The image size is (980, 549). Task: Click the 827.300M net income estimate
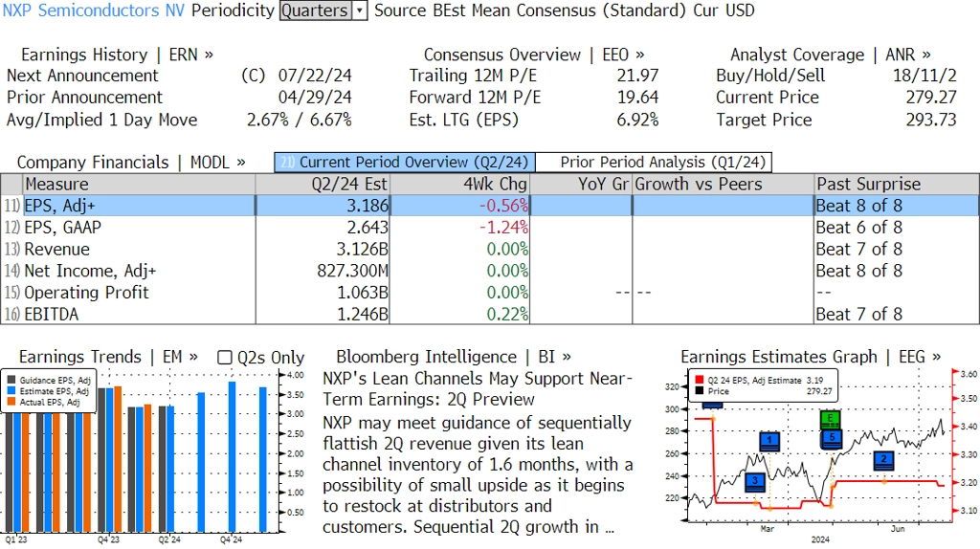[x=352, y=271]
